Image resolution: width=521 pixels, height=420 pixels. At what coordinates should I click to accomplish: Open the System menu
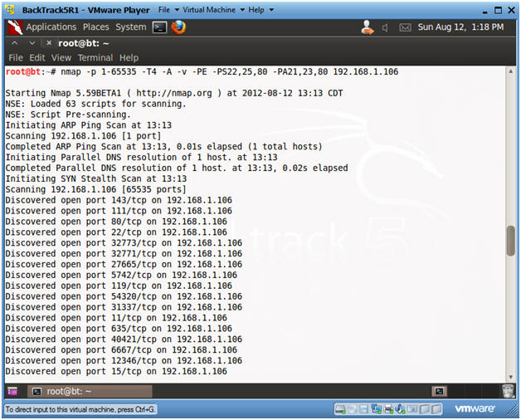tap(131, 27)
